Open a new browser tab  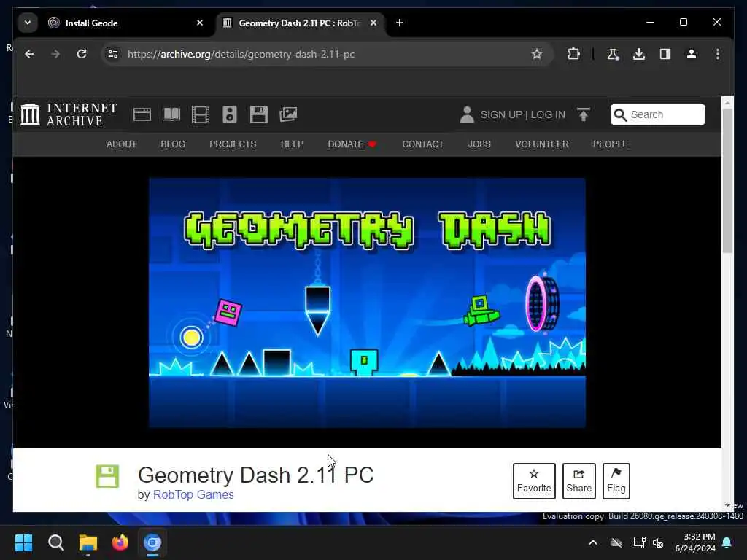[400, 23]
